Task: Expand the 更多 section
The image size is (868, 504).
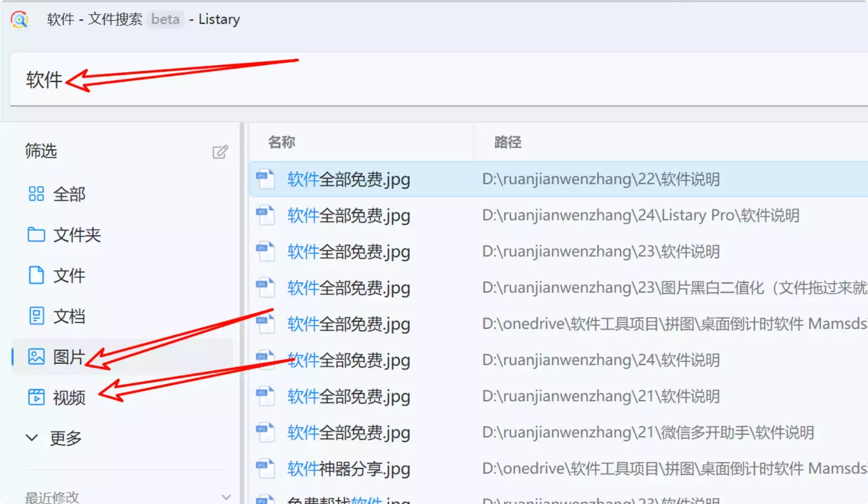Action: coord(66,438)
